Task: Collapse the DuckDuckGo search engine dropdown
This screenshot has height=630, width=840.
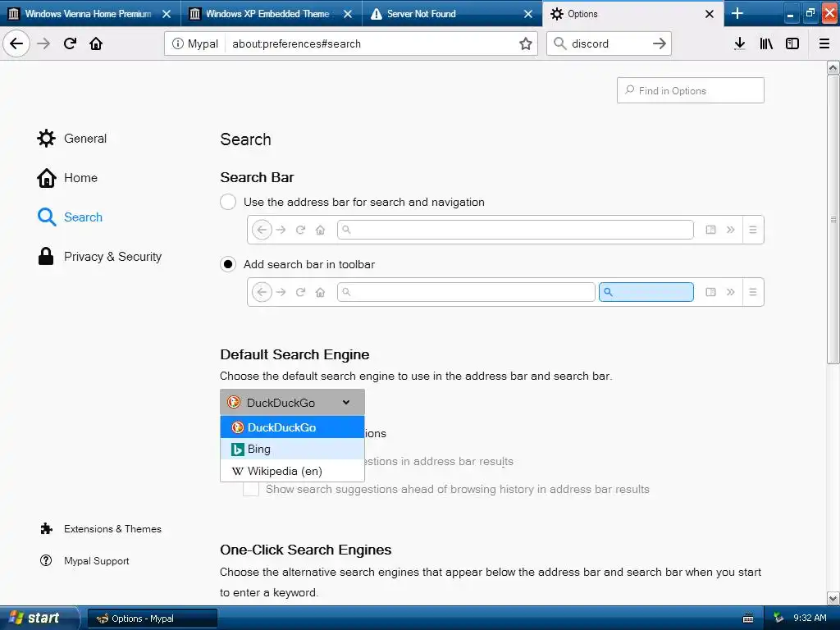Action: (x=292, y=402)
